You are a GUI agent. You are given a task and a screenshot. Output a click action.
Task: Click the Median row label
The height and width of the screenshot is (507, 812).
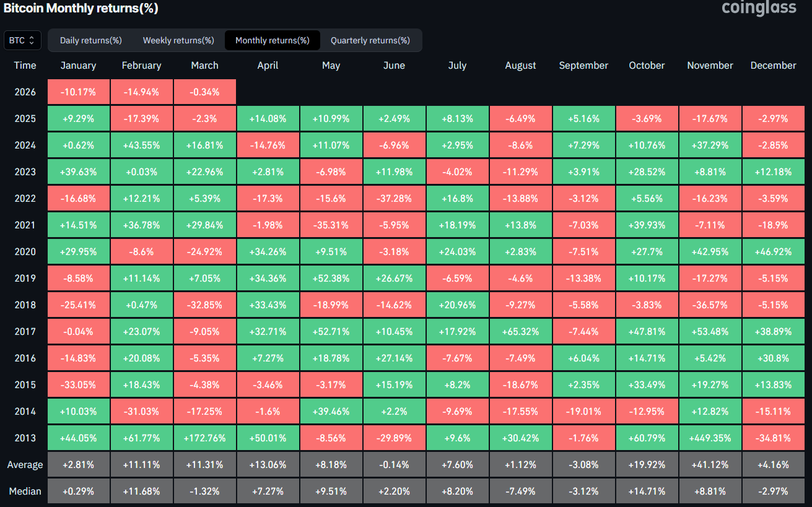(x=25, y=490)
